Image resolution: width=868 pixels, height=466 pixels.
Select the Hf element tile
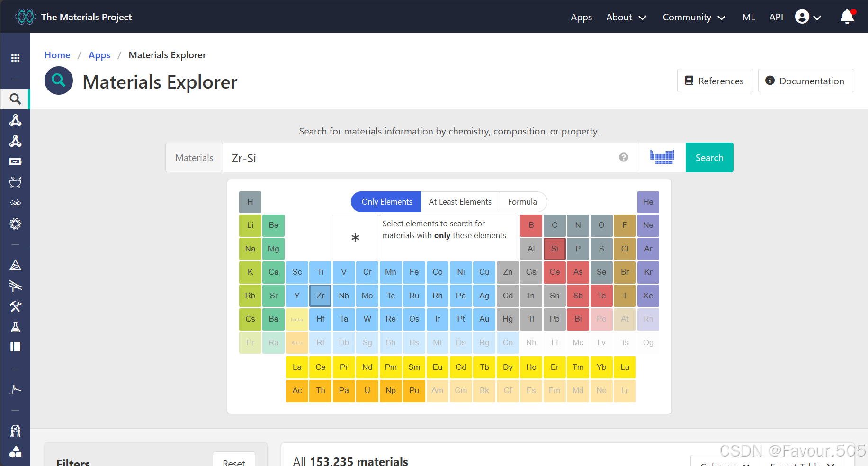tap(321, 319)
